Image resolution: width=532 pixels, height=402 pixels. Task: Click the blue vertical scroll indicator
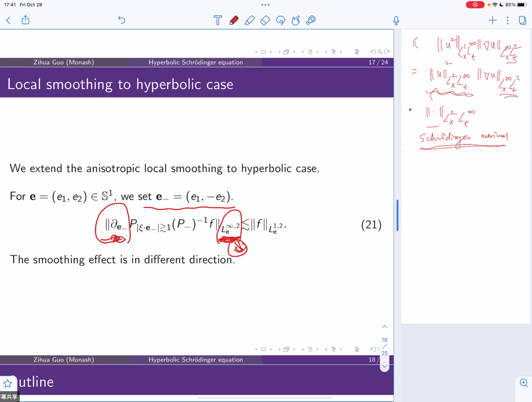tap(397, 215)
